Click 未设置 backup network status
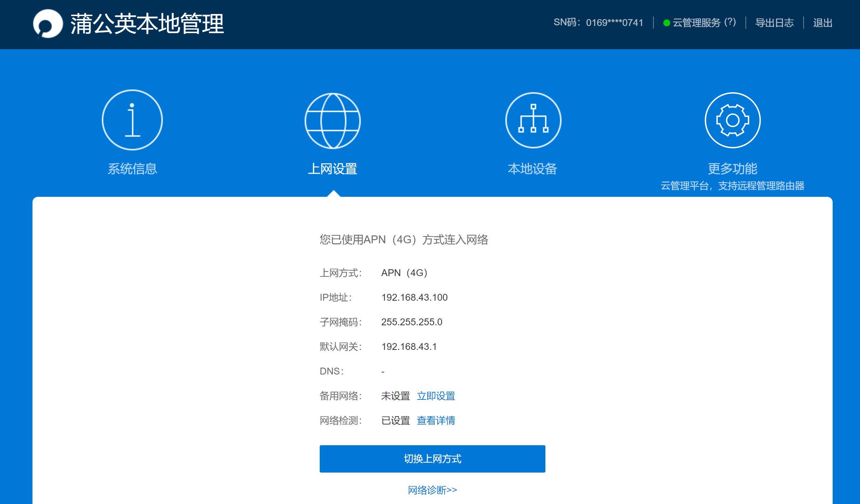This screenshot has width=860, height=504. [396, 396]
